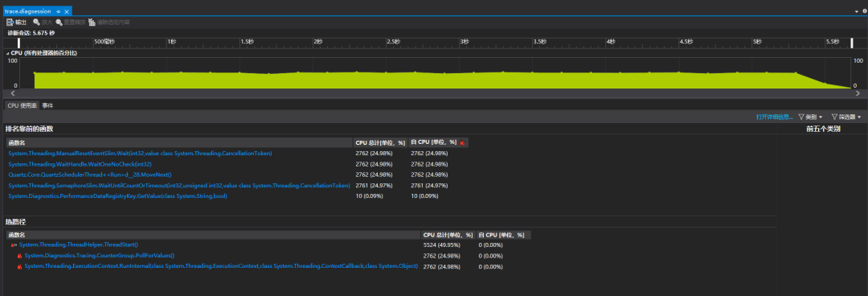Open SemaphoreSlim.WaitUntilCountOrTimeout function link

click(178, 185)
